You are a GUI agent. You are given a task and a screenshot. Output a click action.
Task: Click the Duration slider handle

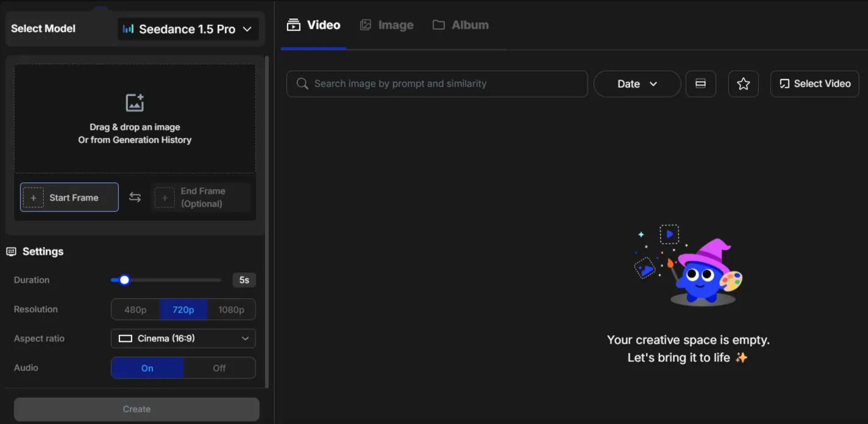(124, 280)
